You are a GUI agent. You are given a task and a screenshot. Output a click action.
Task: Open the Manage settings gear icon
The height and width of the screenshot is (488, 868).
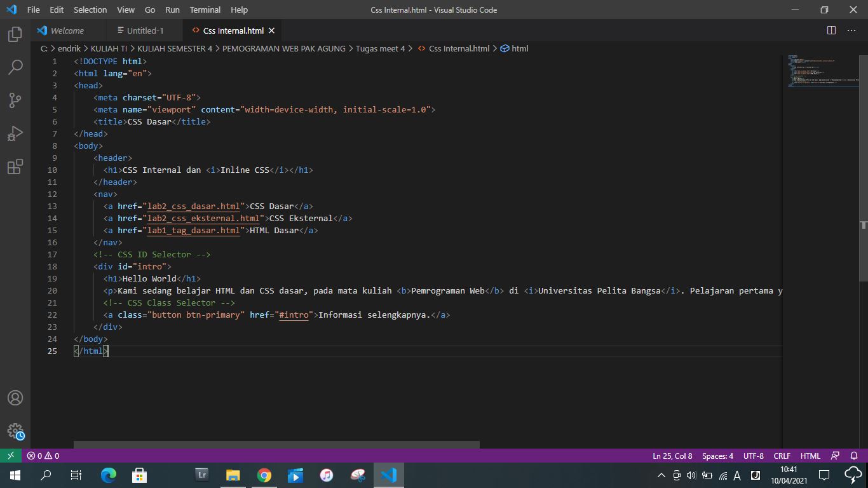(x=15, y=431)
